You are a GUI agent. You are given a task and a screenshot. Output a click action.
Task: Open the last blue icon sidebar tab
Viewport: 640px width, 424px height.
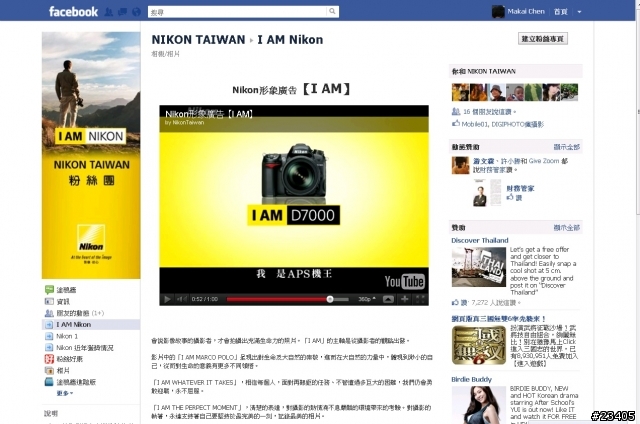(x=70, y=382)
